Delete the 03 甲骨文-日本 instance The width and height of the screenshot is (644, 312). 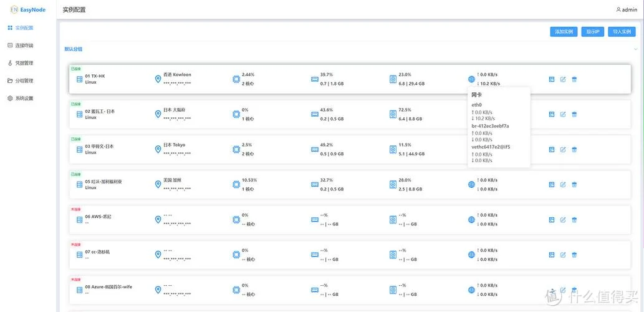tap(574, 150)
